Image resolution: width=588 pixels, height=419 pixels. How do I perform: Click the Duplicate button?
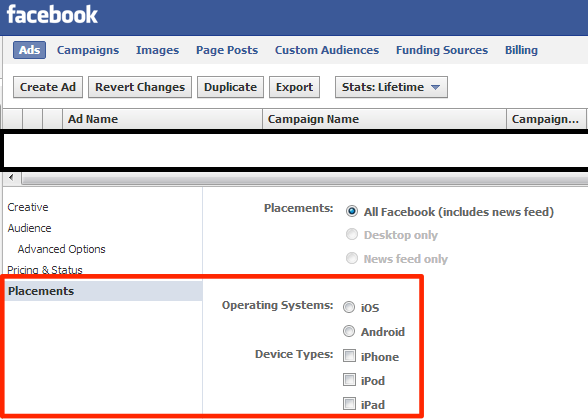tap(230, 87)
